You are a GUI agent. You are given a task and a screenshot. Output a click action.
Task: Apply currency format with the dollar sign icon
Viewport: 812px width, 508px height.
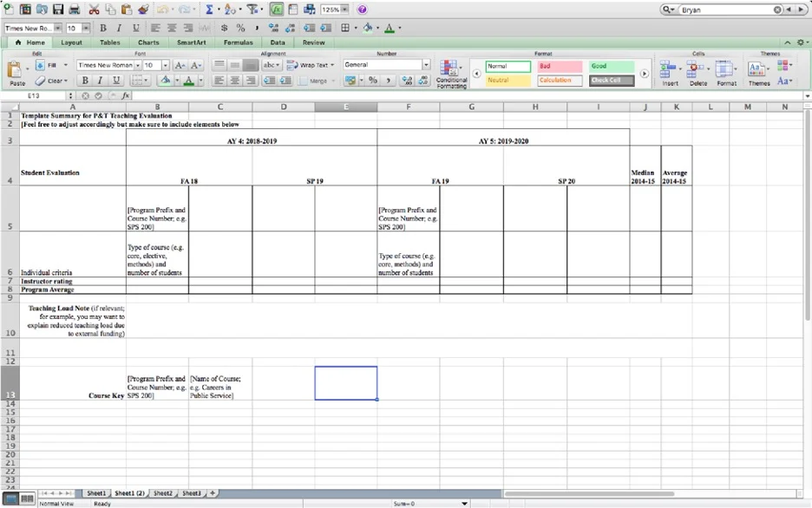point(224,28)
